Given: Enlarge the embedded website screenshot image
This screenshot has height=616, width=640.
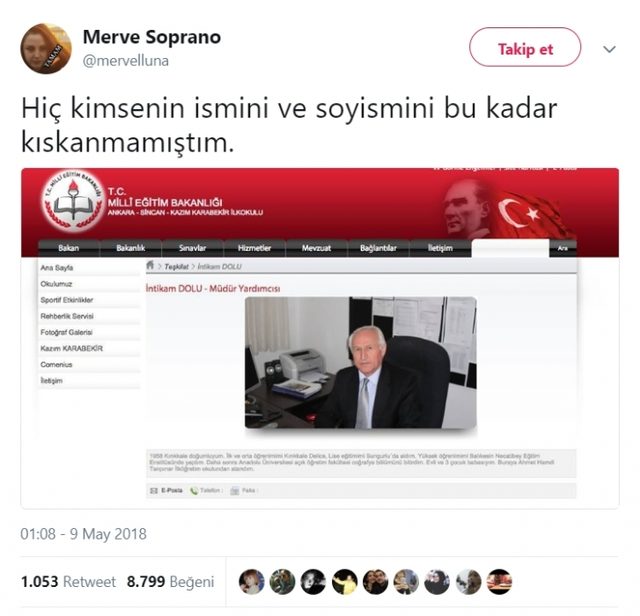Looking at the screenshot, I should click(320, 338).
